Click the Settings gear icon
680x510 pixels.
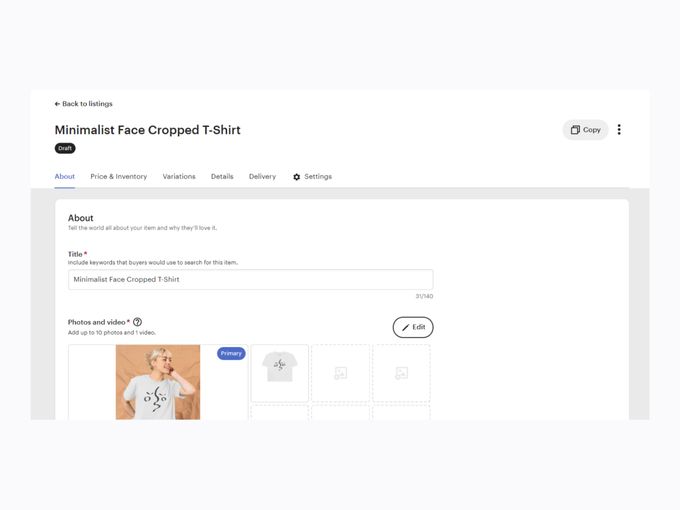click(x=297, y=177)
